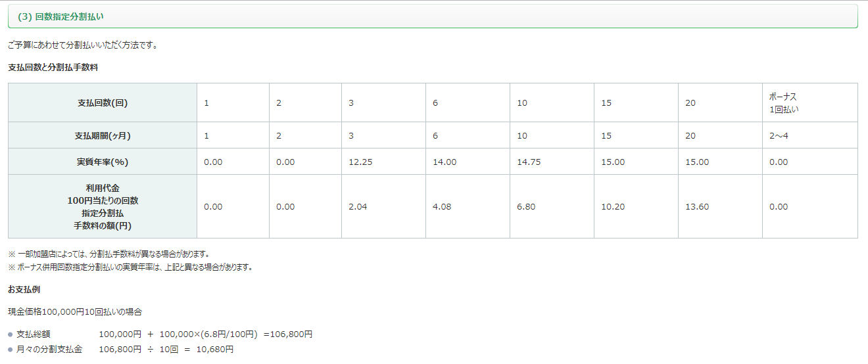This screenshot has height=364, width=868.
Task: Select the 支払回数と分割払手数料 heading
Action: click(53, 67)
